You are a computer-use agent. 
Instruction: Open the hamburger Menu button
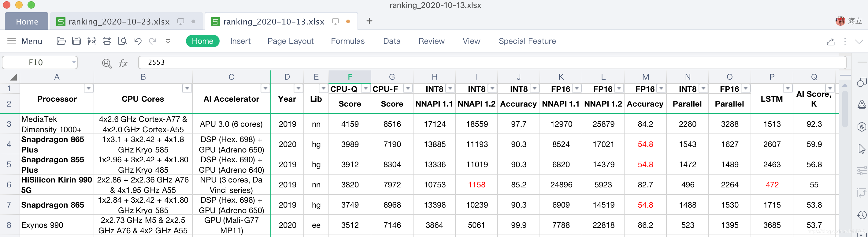pyautogui.click(x=24, y=41)
